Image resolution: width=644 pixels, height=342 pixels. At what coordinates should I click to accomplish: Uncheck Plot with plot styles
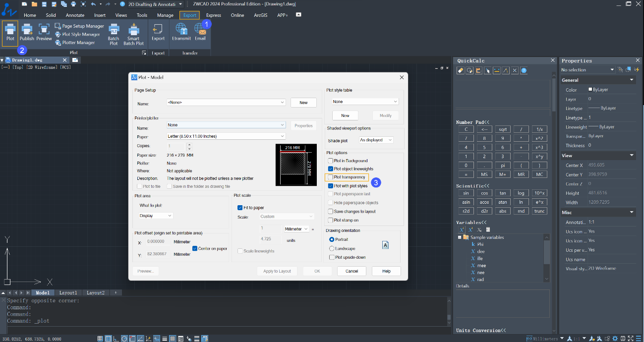[x=331, y=186]
